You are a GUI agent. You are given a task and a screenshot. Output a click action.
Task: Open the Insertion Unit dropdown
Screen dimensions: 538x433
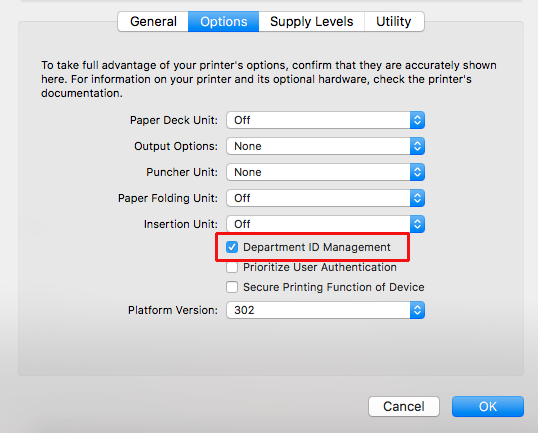[325, 224]
